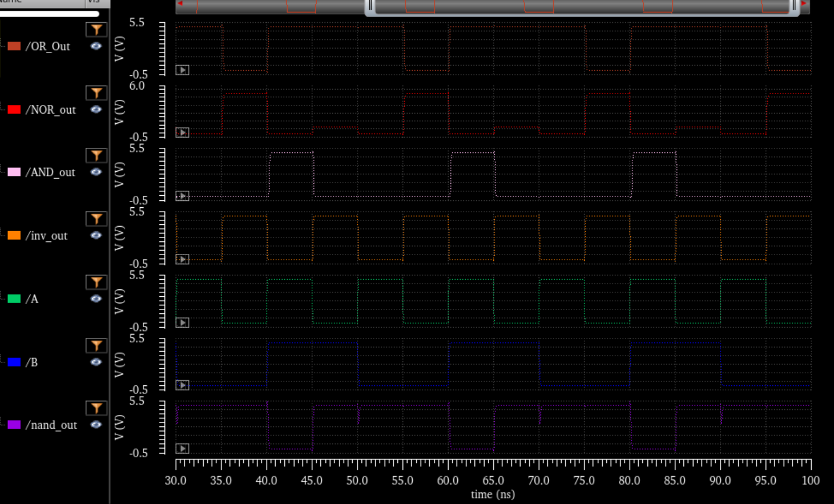
Task: Click the play marker in /B strip
Action: (x=182, y=385)
